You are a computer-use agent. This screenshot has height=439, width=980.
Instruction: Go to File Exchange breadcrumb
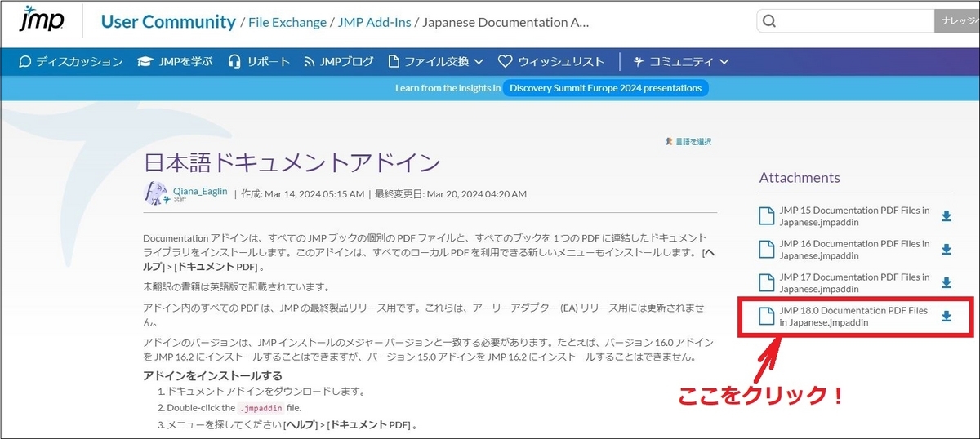tap(287, 22)
